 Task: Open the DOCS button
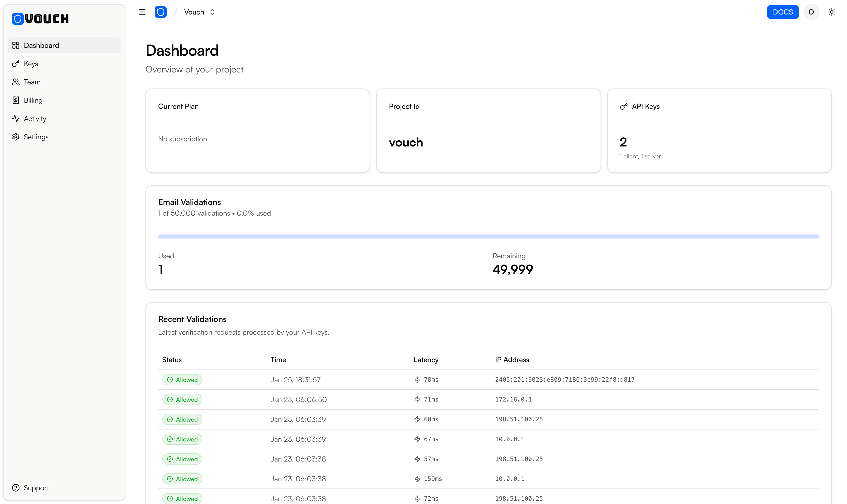tap(782, 12)
